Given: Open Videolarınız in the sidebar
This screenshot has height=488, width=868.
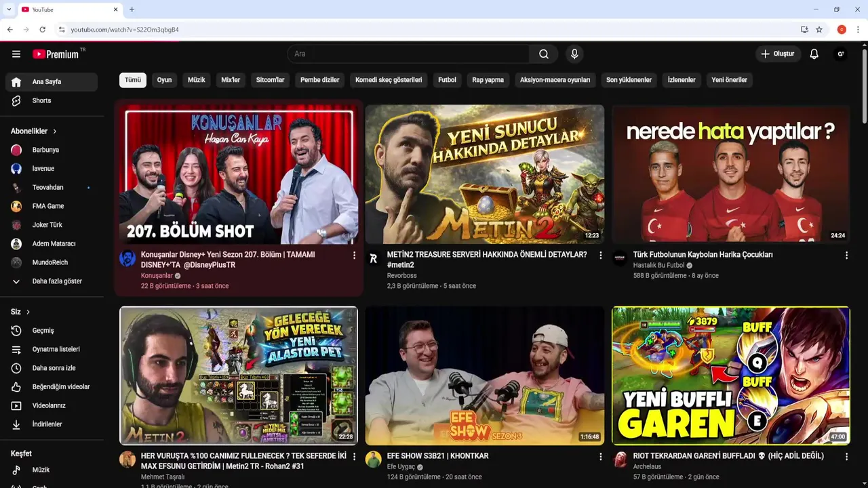Looking at the screenshot, I should click(52, 406).
